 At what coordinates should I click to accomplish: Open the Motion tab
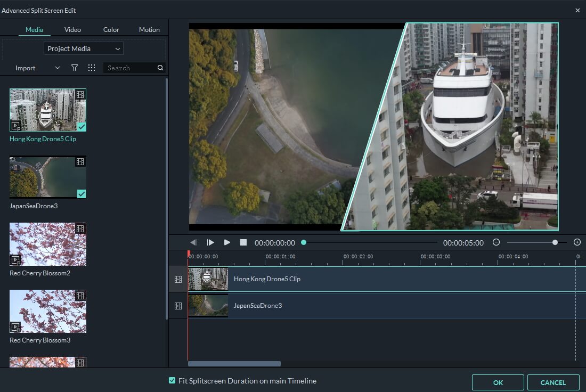[149, 29]
